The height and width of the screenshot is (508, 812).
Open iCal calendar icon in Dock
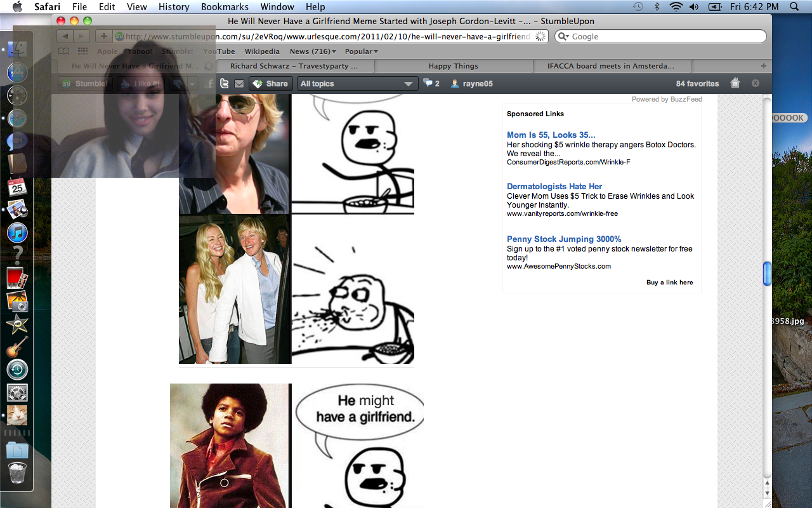17,187
